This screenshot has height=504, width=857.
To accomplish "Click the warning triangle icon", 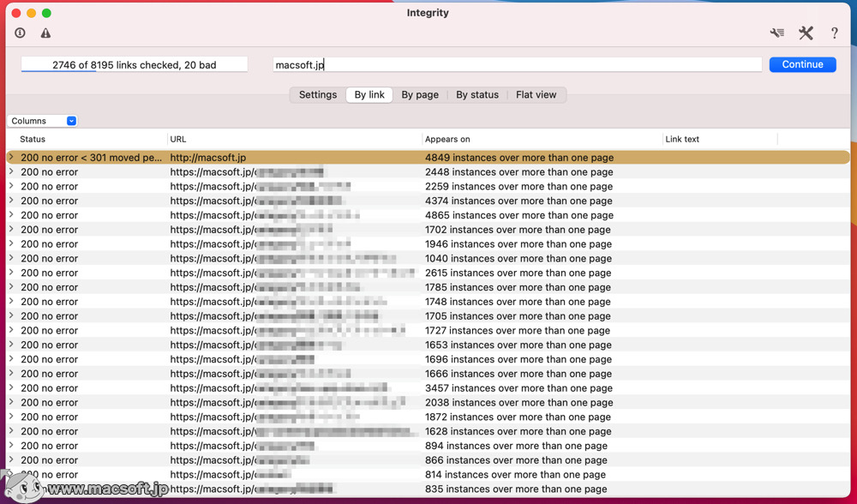I will pos(46,33).
